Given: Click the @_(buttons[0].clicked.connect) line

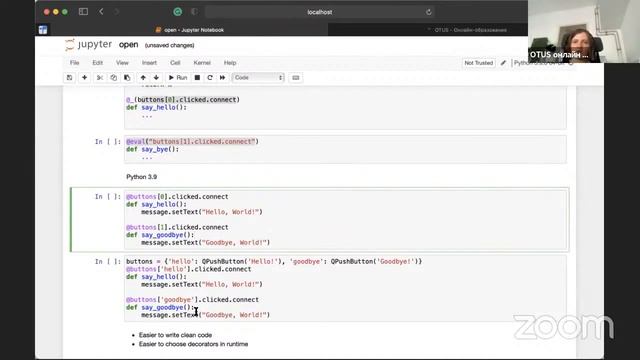Looking at the screenshot, I should pyautogui.click(x=183, y=100).
